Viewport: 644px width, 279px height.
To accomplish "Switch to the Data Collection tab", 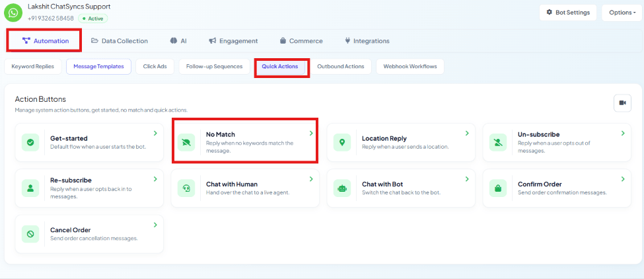I will click(119, 41).
